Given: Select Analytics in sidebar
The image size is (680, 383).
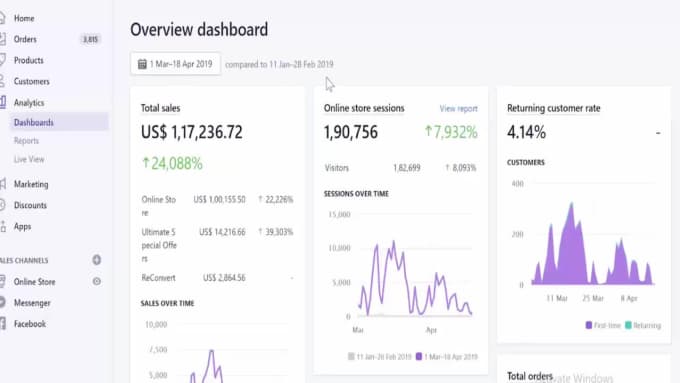Looking at the screenshot, I should point(29,103).
